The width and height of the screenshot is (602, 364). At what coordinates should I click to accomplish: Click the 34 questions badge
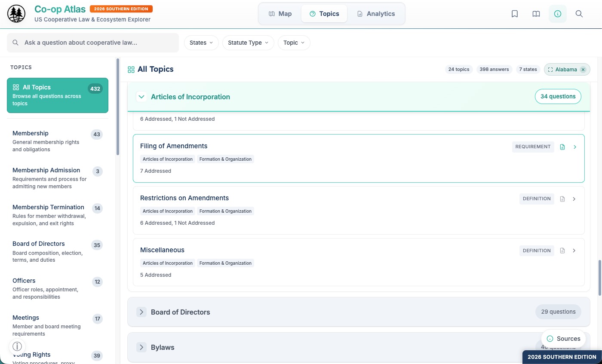(x=558, y=97)
